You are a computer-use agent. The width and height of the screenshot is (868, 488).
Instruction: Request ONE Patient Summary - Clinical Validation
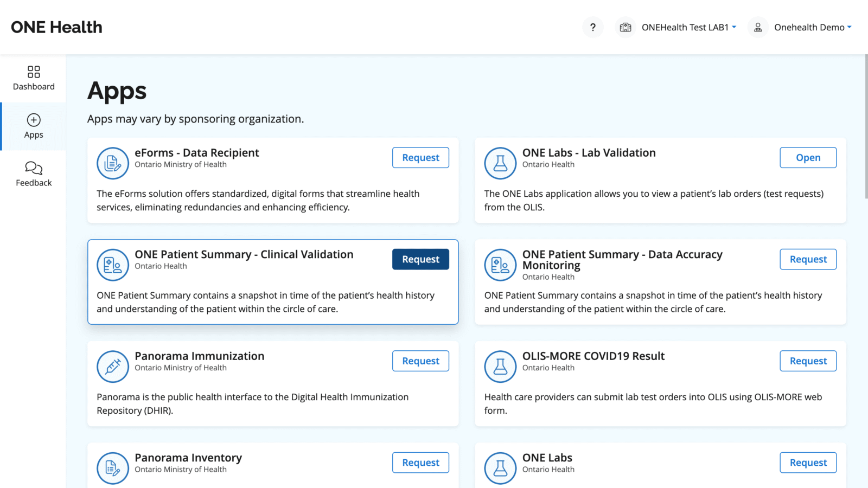(420, 259)
